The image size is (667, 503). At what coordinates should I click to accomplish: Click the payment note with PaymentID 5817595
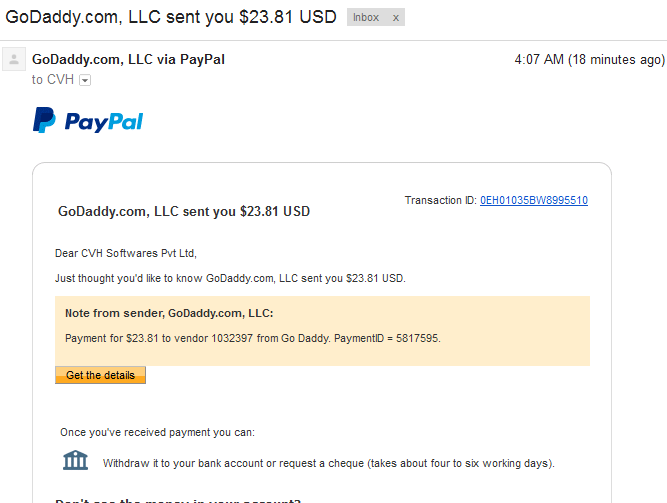point(253,338)
